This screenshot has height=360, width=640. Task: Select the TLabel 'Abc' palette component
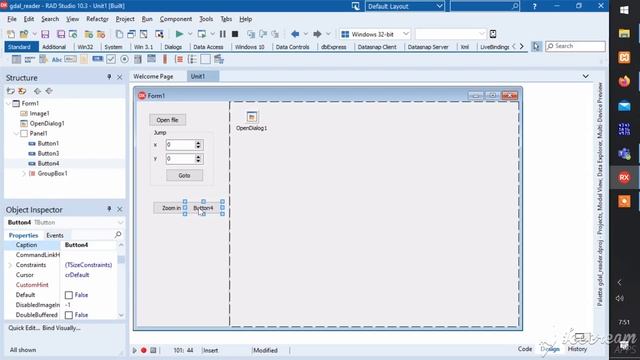click(x=57, y=60)
